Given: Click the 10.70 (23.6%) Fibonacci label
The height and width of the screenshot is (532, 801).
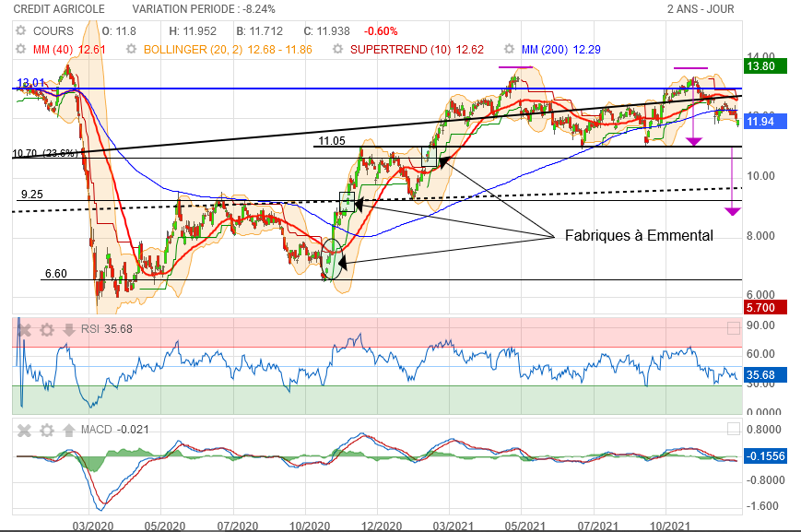Looking at the screenshot, I should coord(45,153).
